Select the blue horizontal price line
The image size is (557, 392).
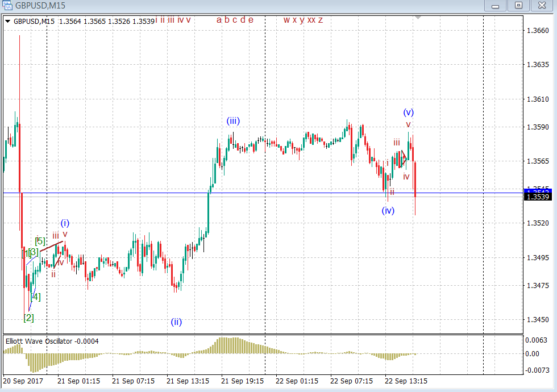tap(263, 193)
